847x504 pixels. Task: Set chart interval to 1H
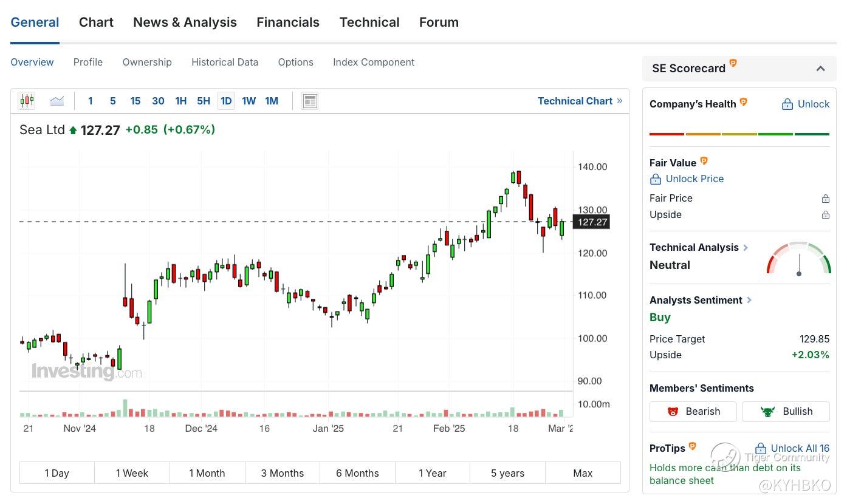pyautogui.click(x=181, y=101)
